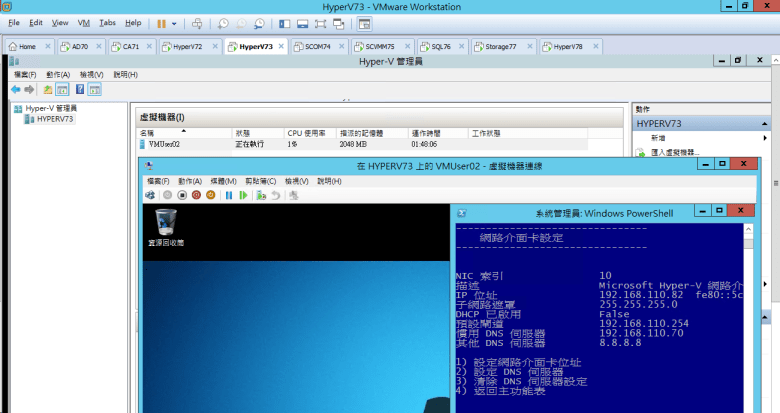
Task: Select HYPERV73 node in the Hyper-V tree
Action: pyautogui.click(x=54, y=119)
